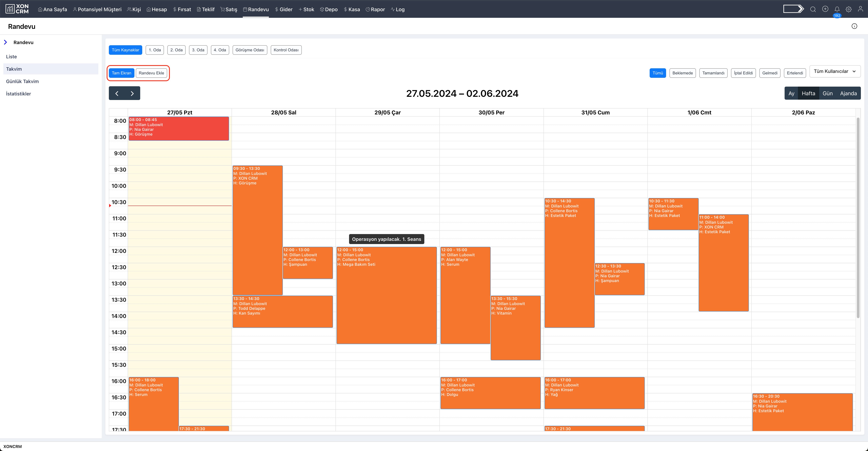
Task: Go to previous week arrow
Action: [117, 93]
